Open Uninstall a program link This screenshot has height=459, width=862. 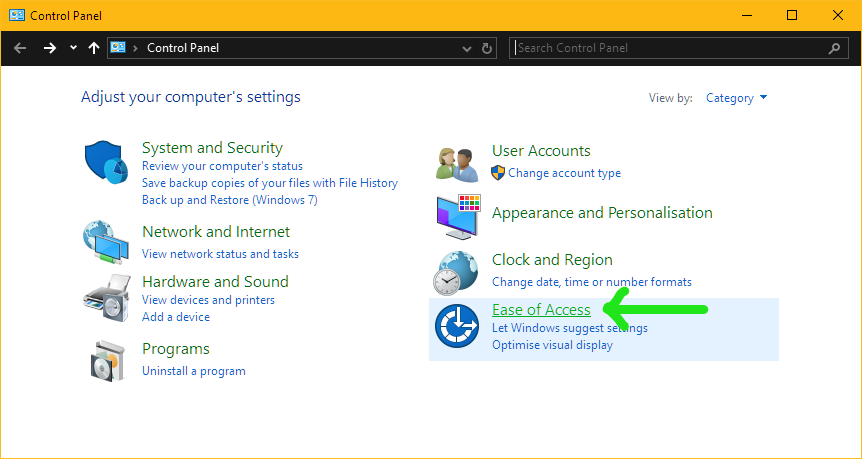pyautogui.click(x=194, y=371)
